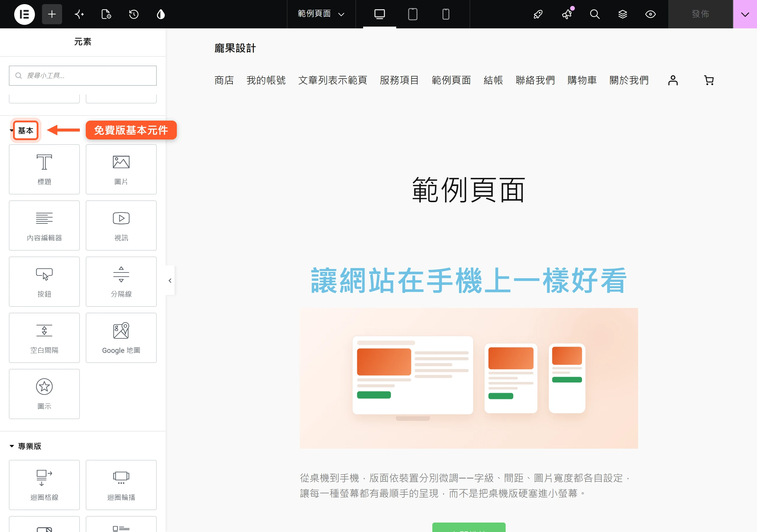Preview changes with the eye icon
This screenshot has width=757, height=532.
(x=651, y=14)
